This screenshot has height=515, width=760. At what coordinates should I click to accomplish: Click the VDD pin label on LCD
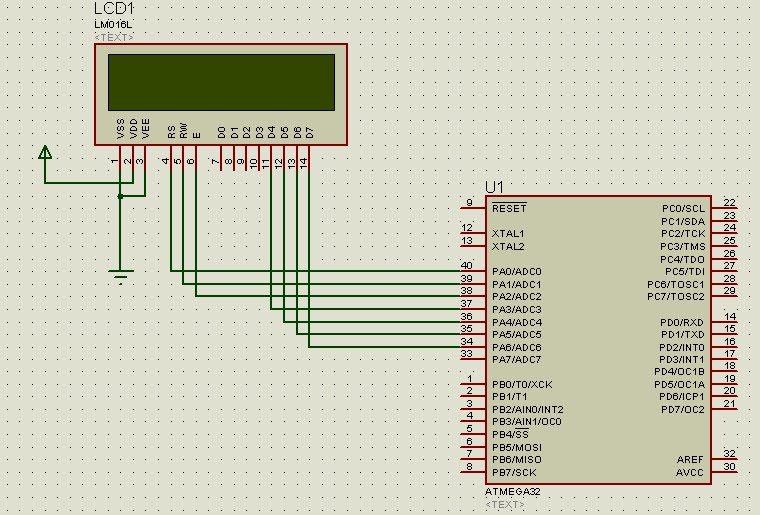click(134, 128)
